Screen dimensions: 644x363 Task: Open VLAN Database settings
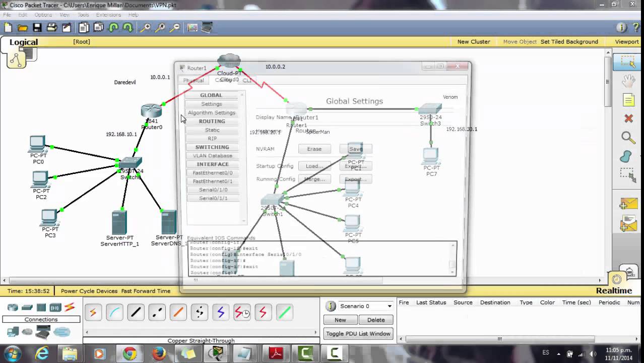coord(213,155)
